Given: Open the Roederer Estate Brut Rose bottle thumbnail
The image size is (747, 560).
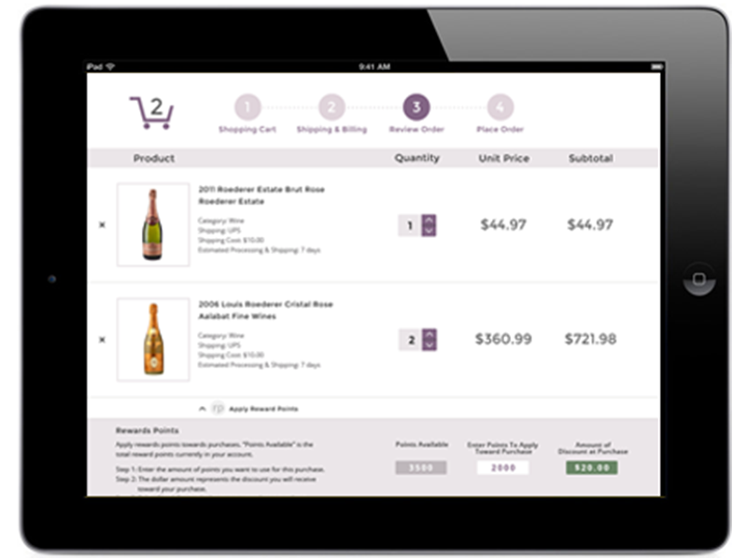Looking at the screenshot, I should pyautogui.click(x=153, y=225).
